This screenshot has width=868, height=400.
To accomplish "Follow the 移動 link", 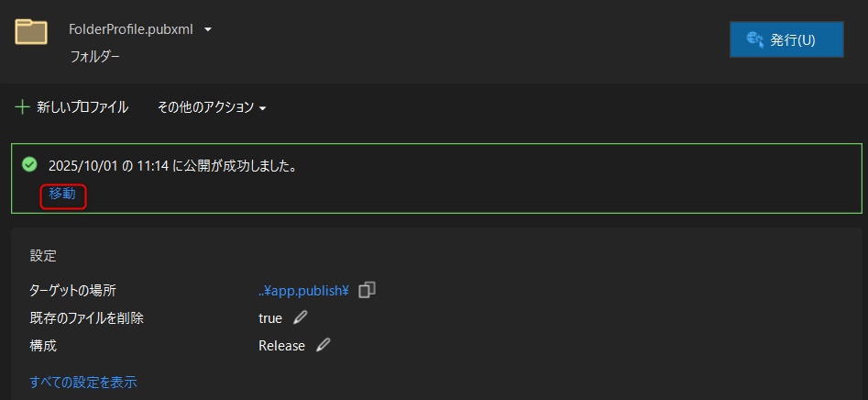I will tap(62, 194).
